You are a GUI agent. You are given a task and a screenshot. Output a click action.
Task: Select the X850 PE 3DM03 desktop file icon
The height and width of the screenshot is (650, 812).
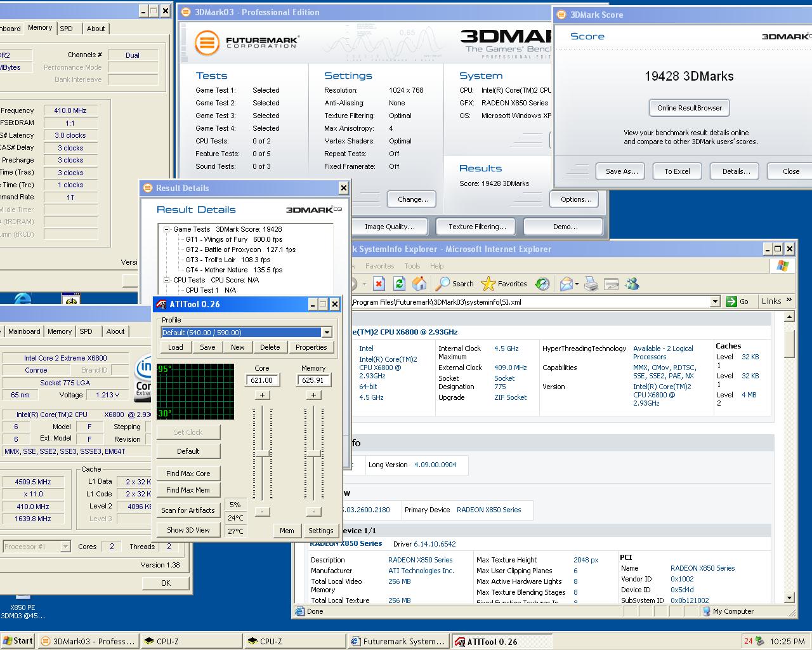23,607
